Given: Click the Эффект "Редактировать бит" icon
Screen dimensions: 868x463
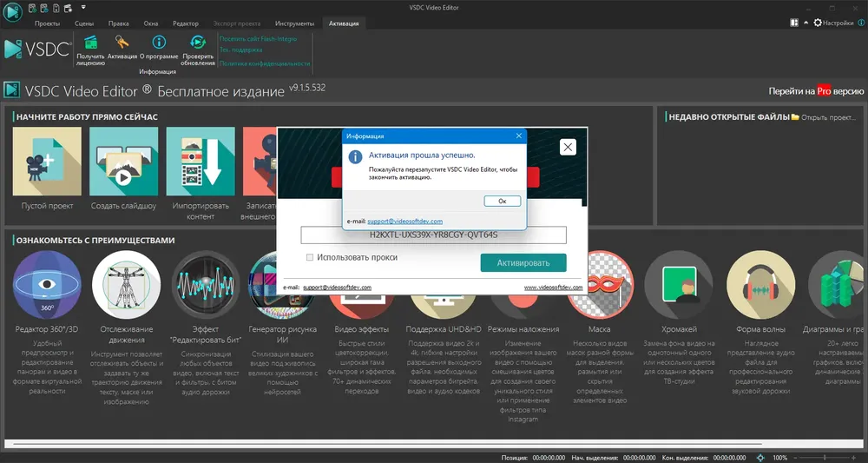Looking at the screenshot, I should 206,285.
